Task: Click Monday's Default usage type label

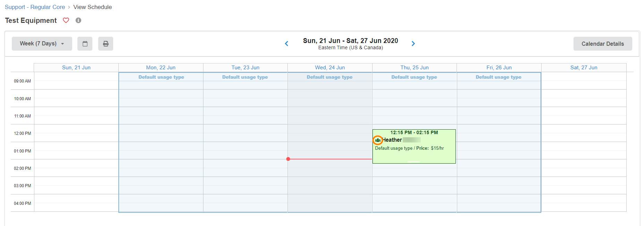Action: (161, 77)
